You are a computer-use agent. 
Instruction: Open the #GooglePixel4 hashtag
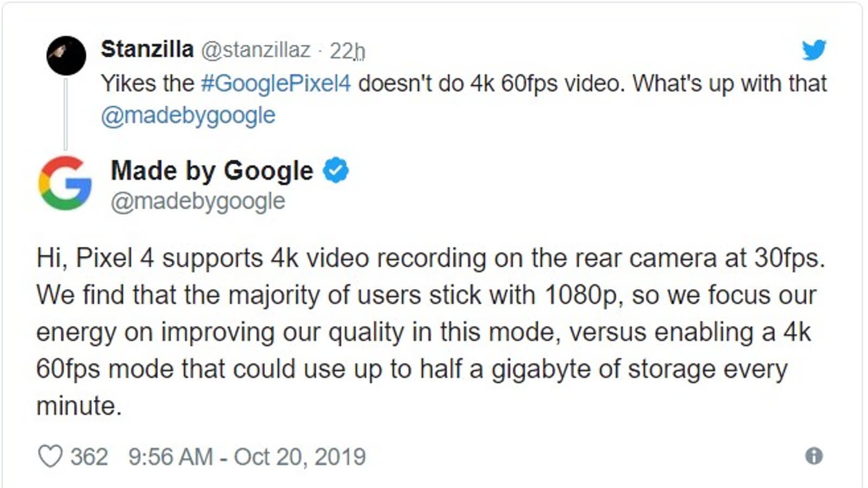[x=276, y=84]
